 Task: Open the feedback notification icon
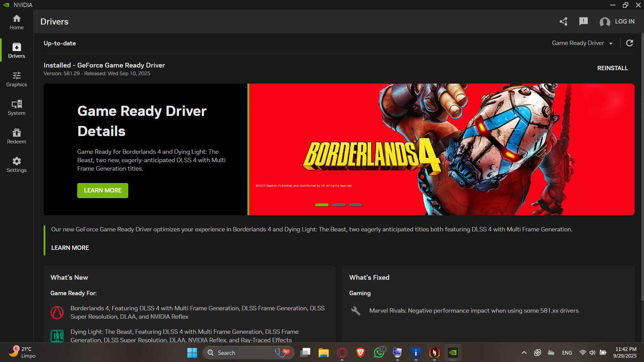tap(584, 21)
